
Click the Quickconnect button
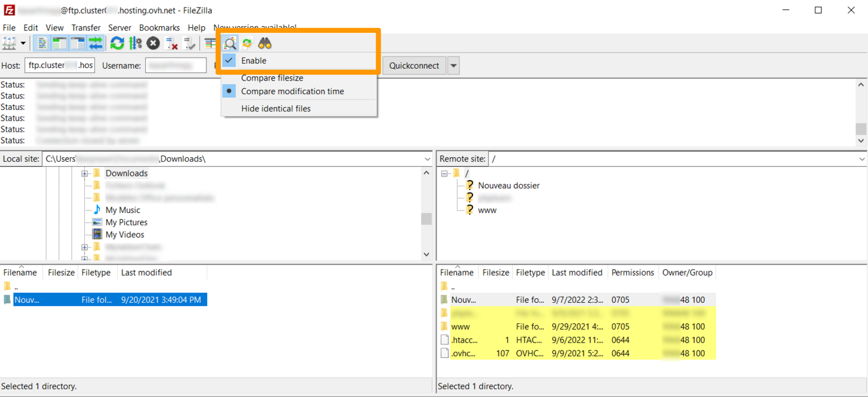click(414, 66)
